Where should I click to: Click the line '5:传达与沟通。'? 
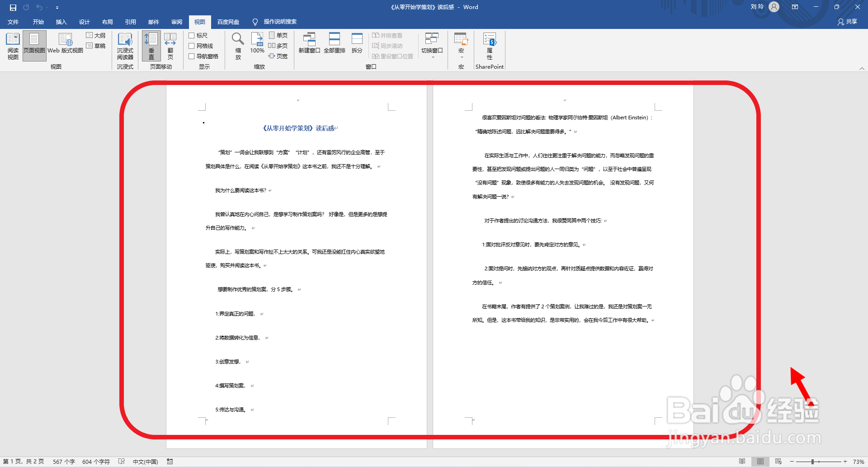(231, 410)
